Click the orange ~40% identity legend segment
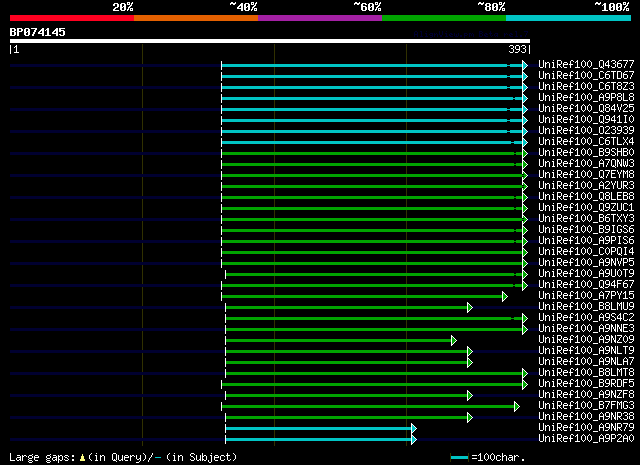Viewport: 640px width, 465px height. pyautogui.click(x=196, y=18)
